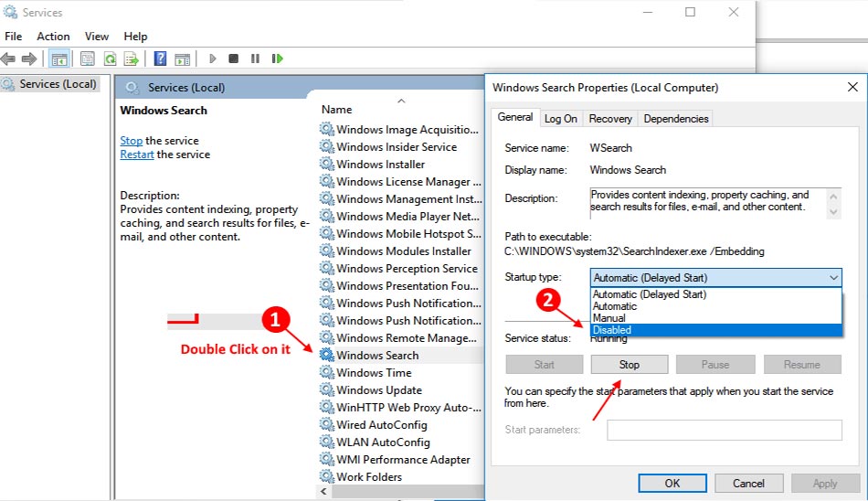Click in the Start parameters field
The width and height of the screenshot is (868, 501).
[724, 430]
